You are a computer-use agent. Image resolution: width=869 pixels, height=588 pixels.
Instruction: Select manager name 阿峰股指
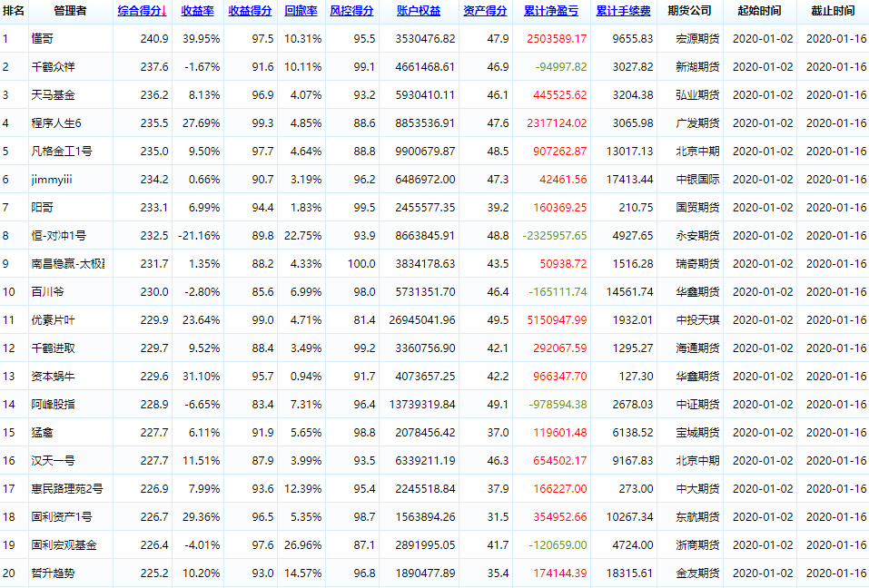click(54, 405)
